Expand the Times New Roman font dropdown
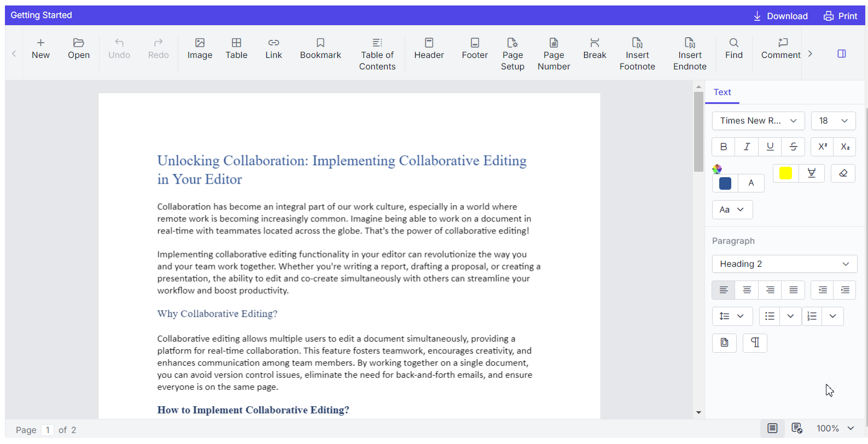 click(x=758, y=121)
